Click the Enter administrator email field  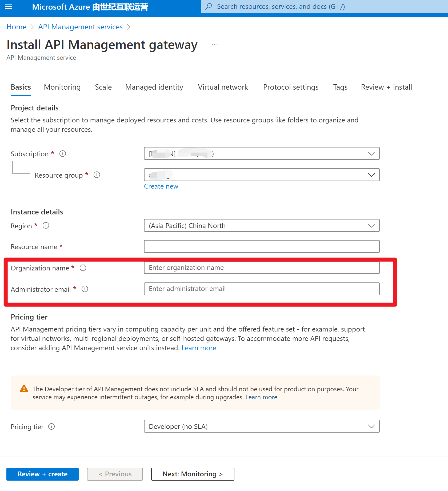[261, 289]
